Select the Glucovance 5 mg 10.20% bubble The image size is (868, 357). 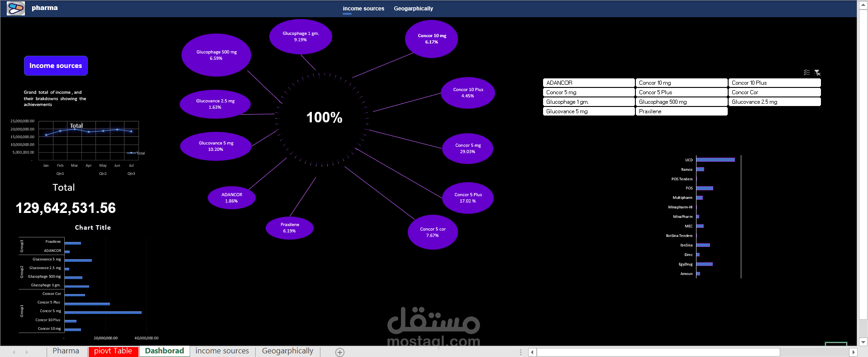(216, 146)
